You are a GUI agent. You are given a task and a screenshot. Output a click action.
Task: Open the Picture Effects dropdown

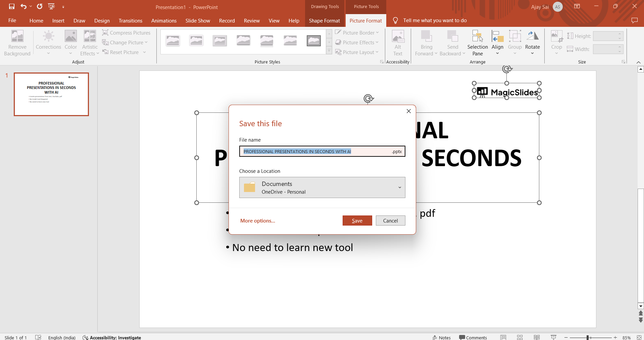[357, 42]
